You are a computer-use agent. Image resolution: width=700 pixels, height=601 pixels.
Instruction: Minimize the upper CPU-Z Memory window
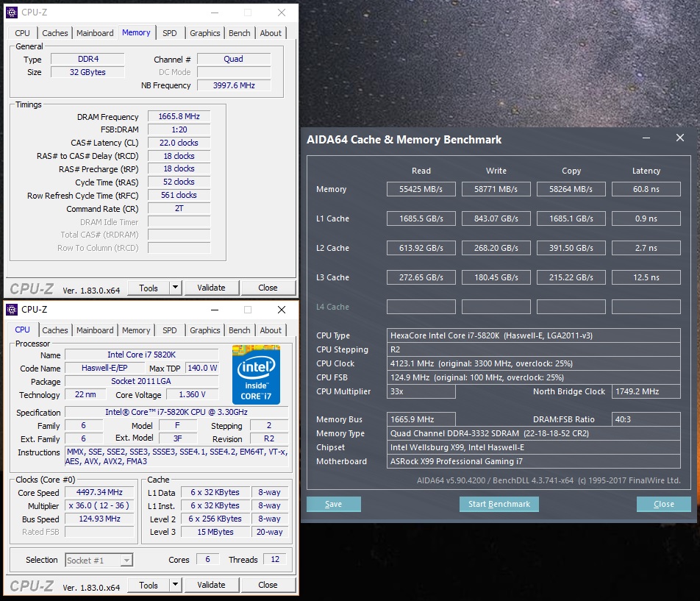click(215, 13)
